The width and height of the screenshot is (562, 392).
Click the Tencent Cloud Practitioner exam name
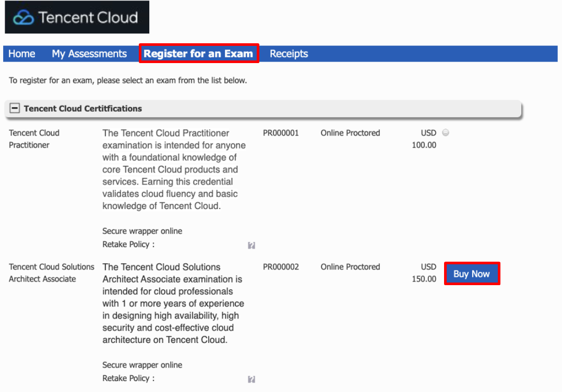click(34, 139)
